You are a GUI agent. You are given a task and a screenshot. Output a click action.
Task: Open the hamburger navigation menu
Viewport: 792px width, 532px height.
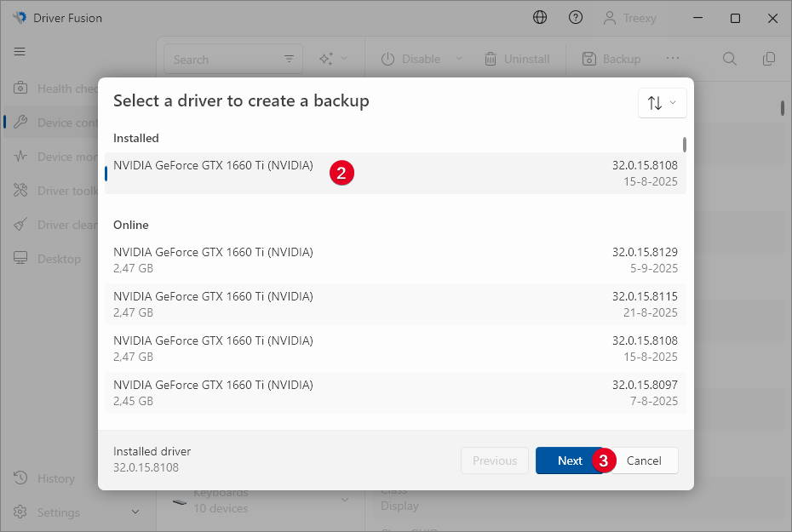20,51
